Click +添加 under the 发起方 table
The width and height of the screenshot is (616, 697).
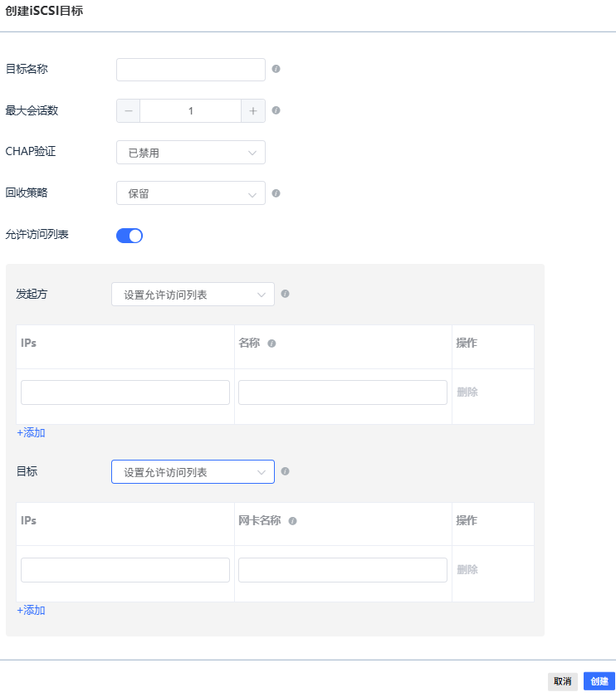[32, 433]
